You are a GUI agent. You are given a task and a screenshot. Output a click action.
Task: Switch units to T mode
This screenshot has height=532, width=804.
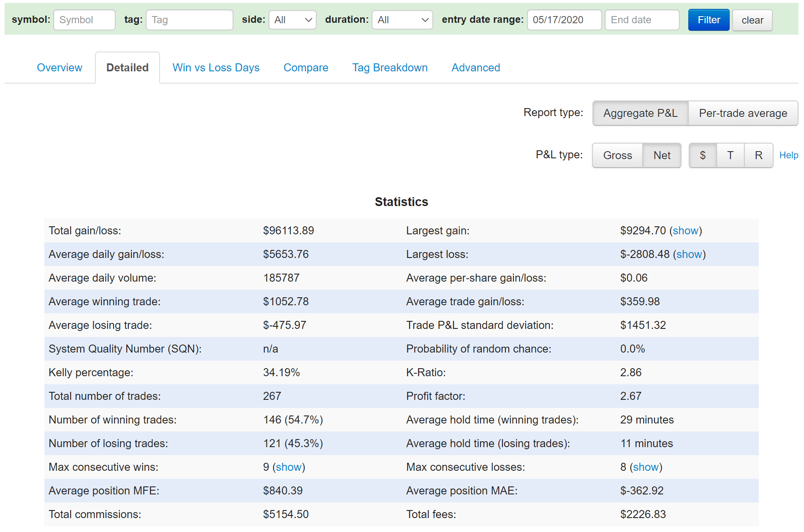(730, 155)
